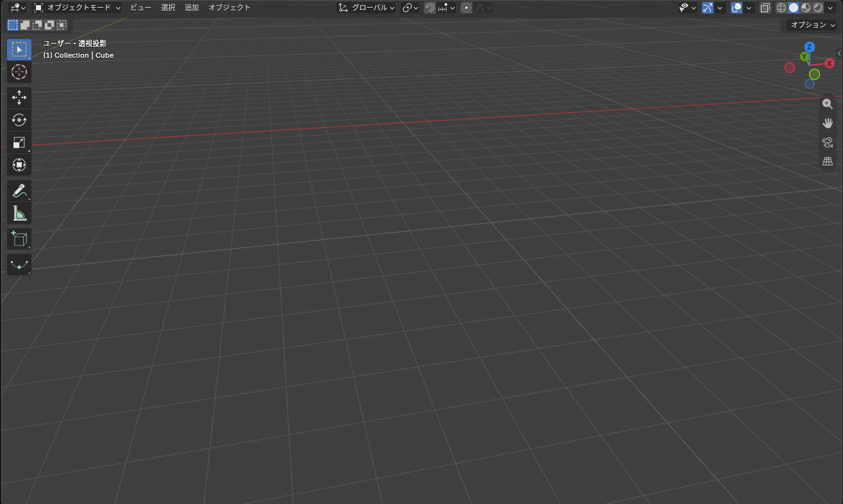The height and width of the screenshot is (504, 843).
Task: Set selection mode to subtract
Action: [x=37, y=25]
